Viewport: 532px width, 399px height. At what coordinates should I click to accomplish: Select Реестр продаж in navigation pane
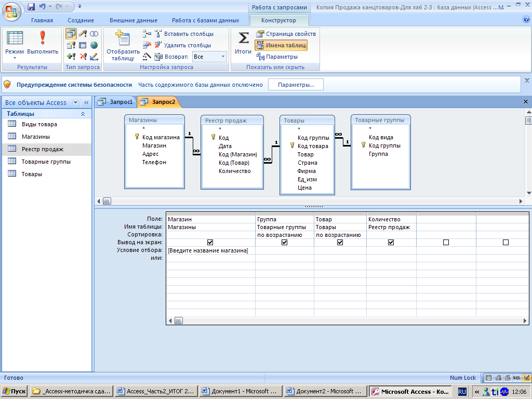[47, 149]
